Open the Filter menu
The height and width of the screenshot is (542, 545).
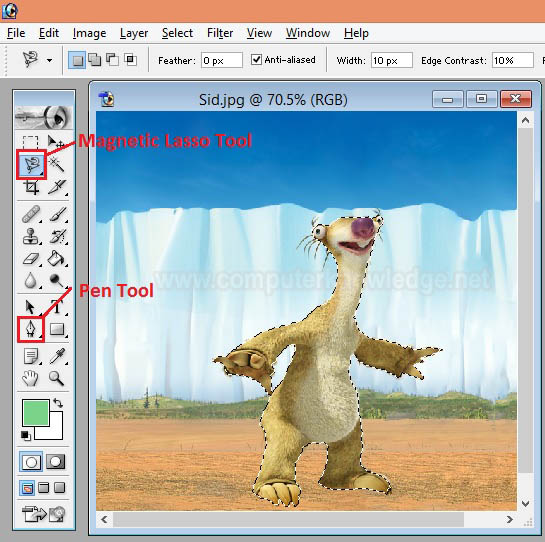click(x=220, y=33)
